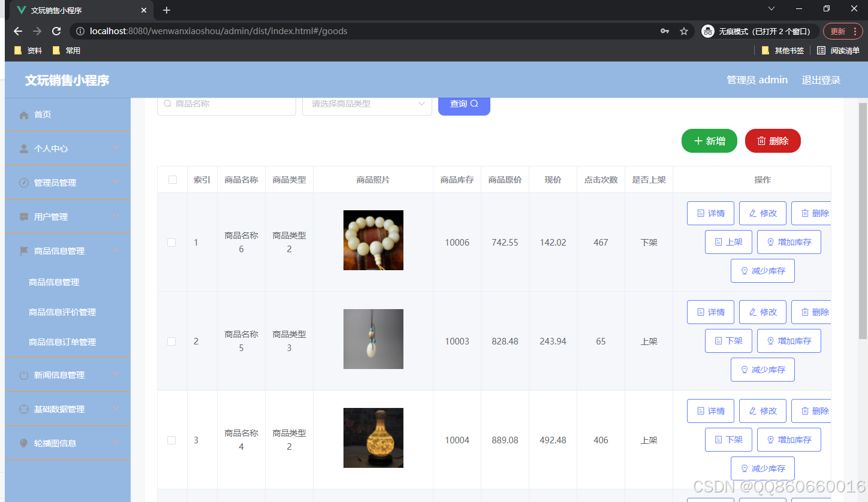This screenshot has height=502, width=868.
Task: Click the vertical page scrollbar
Action: tap(863, 220)
